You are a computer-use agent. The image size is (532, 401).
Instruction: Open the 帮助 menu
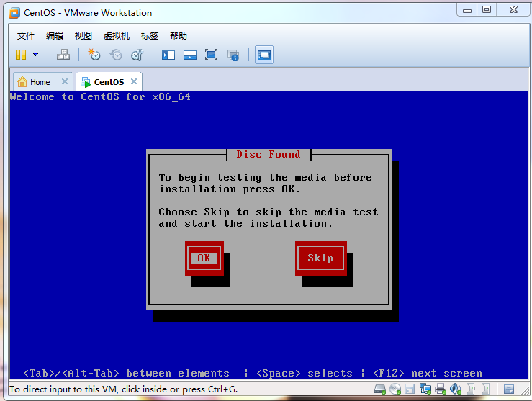(179, 36)
